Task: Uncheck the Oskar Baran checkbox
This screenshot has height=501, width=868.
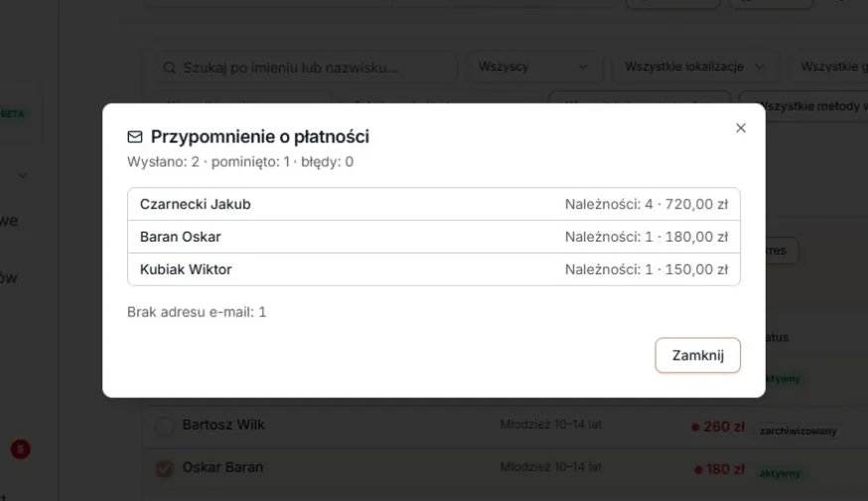Action: 164,468
